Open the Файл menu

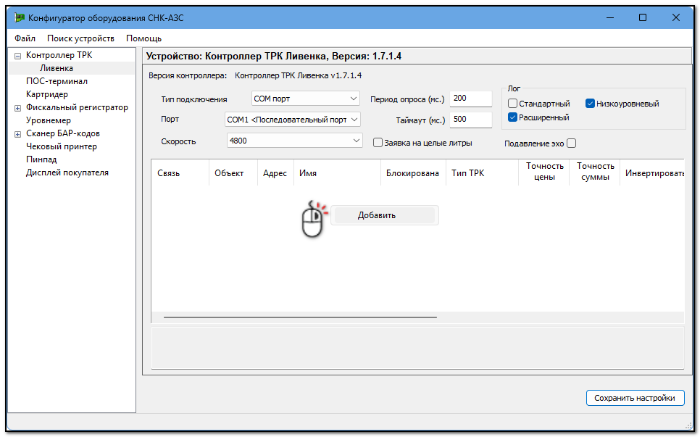pos(25,38)
